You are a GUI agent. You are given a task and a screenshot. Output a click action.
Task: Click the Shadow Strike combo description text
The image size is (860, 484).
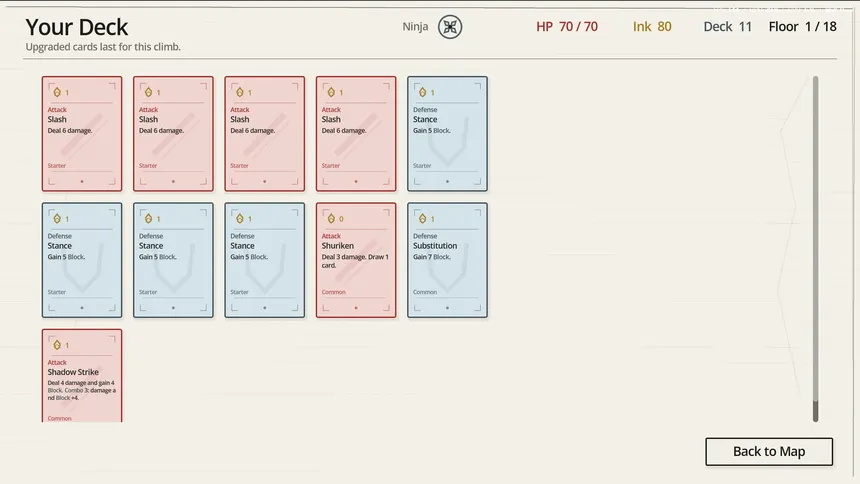[x=82, y=390]
